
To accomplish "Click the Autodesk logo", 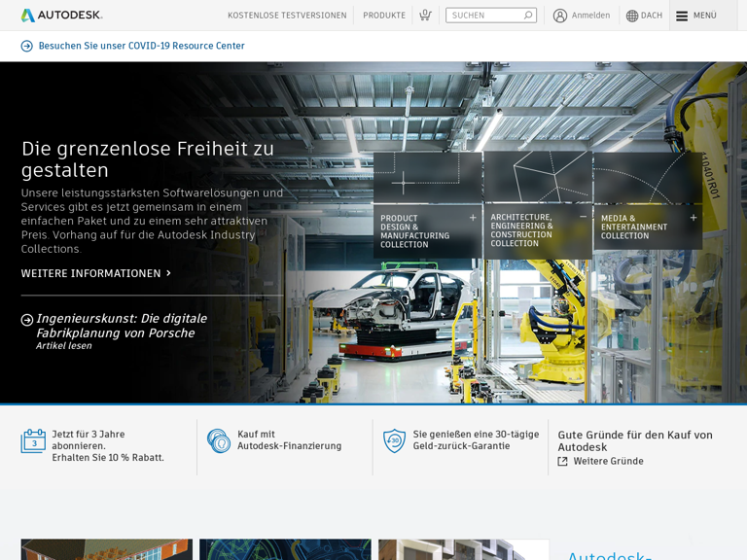I will [62, 16].
